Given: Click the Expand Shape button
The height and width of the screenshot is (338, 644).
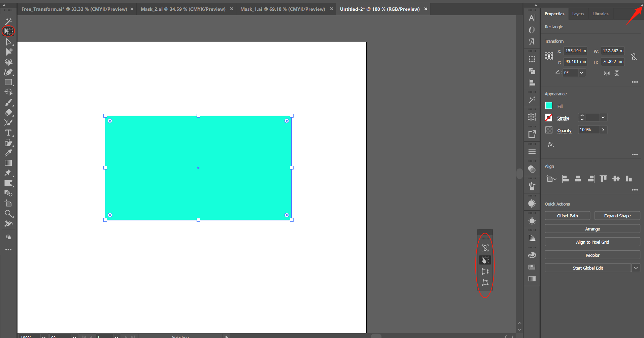Looking at the screenshot, I should tap(617, 216).
